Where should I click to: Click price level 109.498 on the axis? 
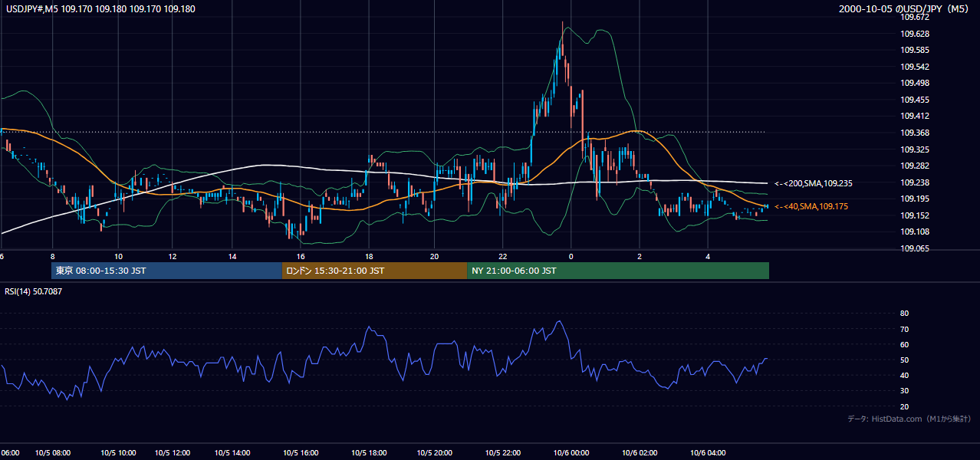916,84
